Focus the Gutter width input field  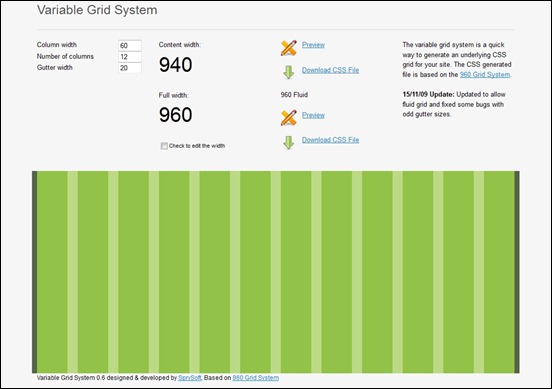point(130,68)
